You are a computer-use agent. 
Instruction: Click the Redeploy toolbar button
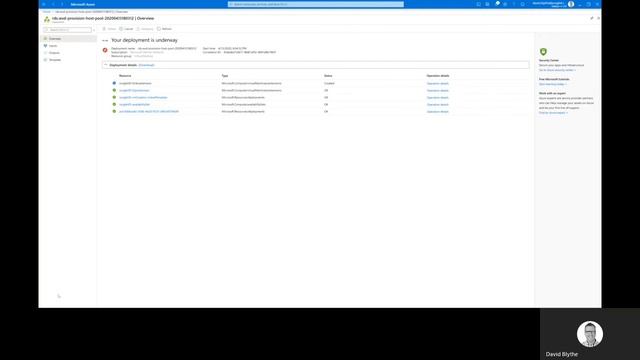144,29
